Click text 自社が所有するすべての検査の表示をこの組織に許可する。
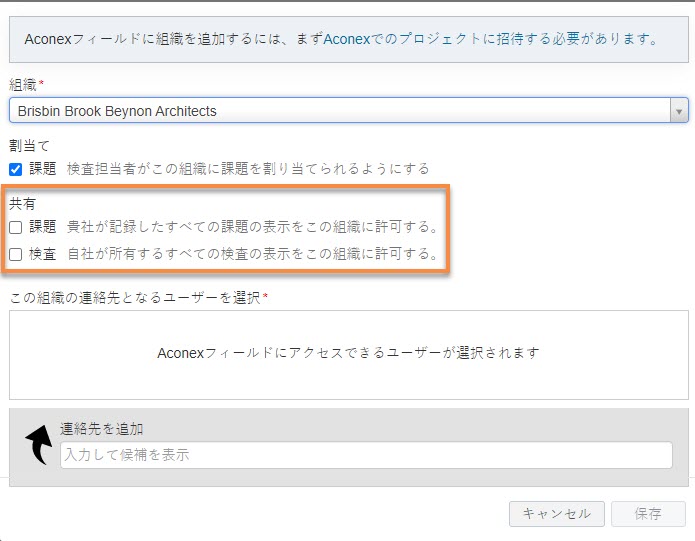 253,254
